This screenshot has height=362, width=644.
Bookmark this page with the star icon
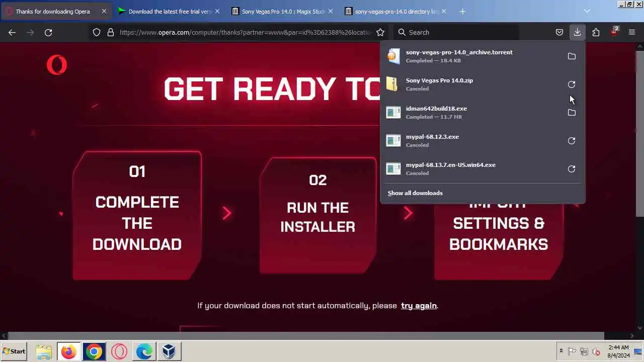[380, 32]
